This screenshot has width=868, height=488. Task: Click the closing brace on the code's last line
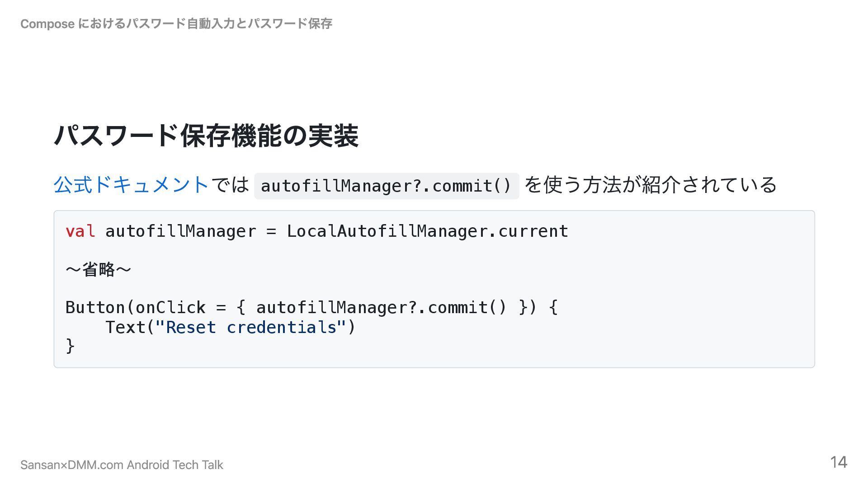[70, 346]
